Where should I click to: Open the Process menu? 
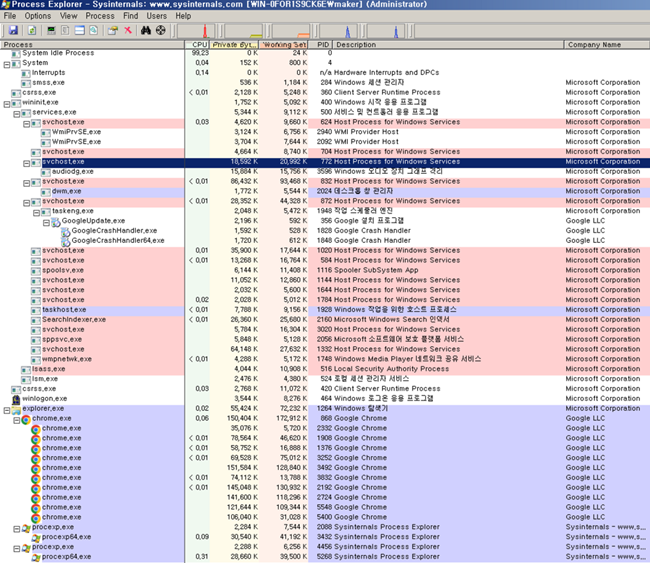tap(100, 16)
